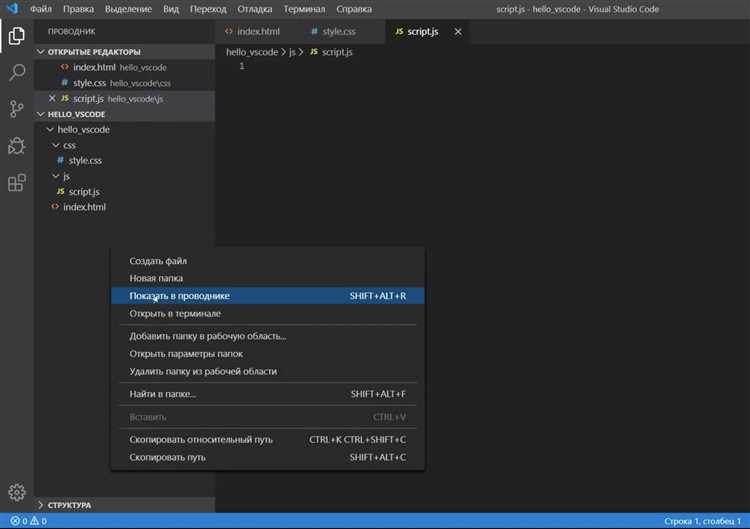Collapse the HELLO_VSCODE workspace section
The image size is (750, 529).
[x=41, y=114]
